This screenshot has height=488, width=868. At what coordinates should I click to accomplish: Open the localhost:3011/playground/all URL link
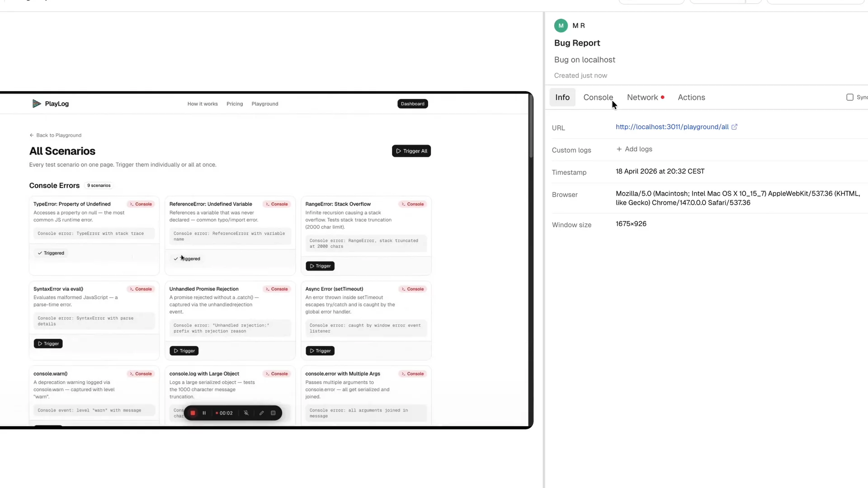[672, 127]
